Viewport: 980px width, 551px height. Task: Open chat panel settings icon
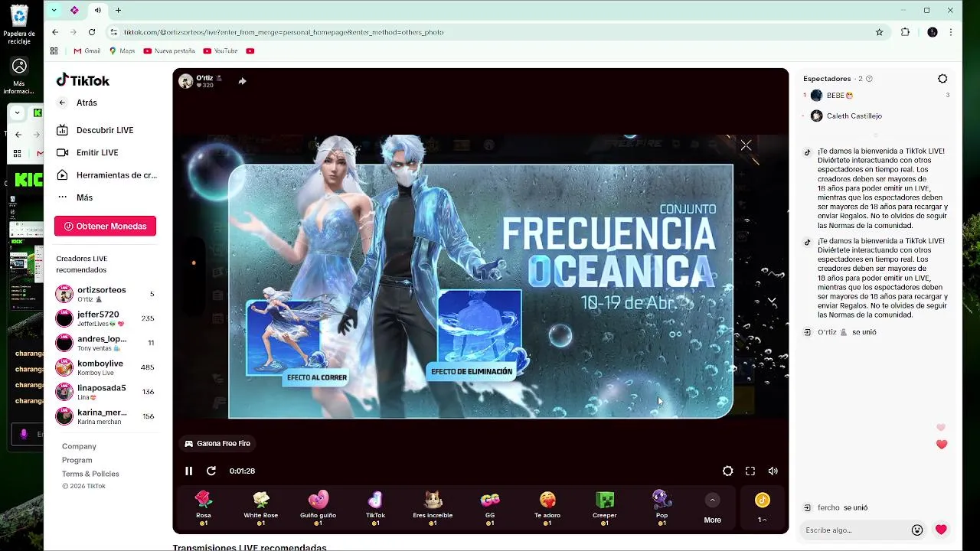point(942,79)
